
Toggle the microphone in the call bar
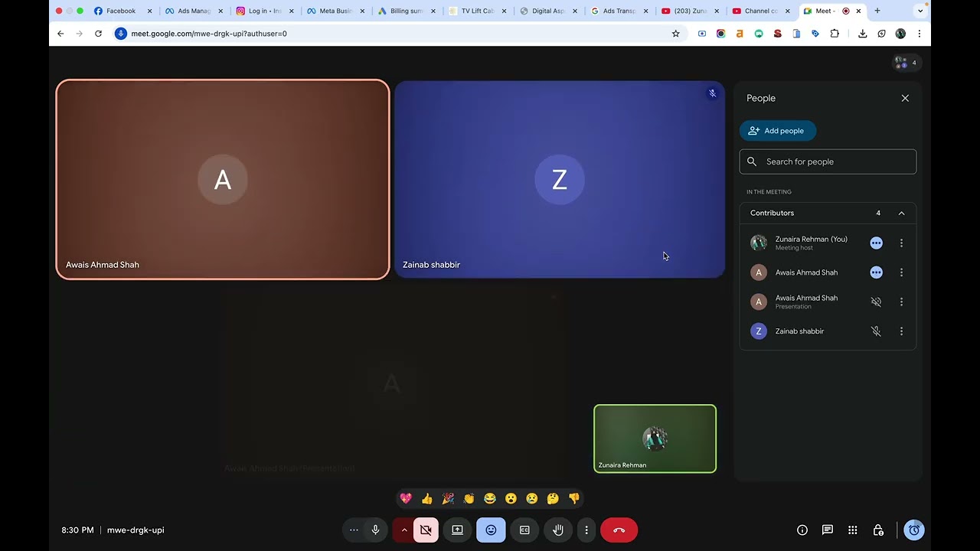point(375,530)
